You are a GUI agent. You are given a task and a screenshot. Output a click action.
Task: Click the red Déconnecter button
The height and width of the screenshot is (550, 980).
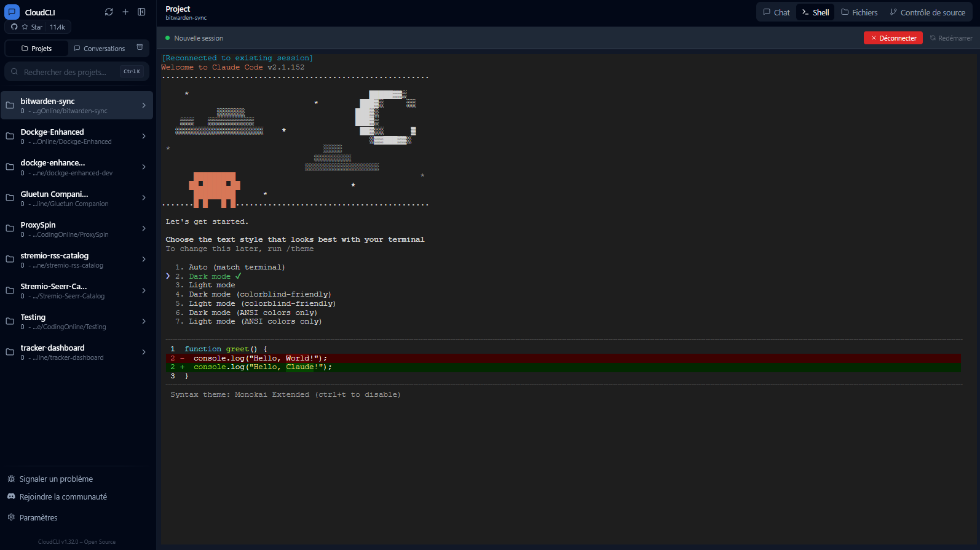point(893,38)
